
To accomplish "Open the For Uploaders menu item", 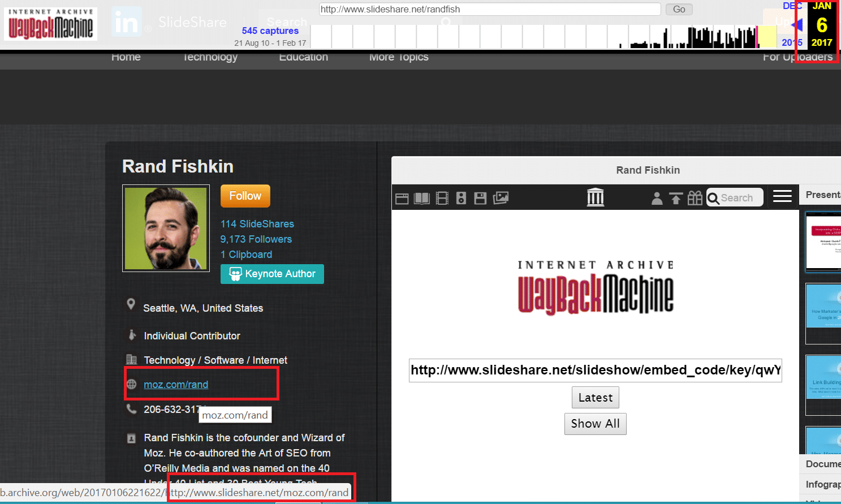I will click(797, 57).
